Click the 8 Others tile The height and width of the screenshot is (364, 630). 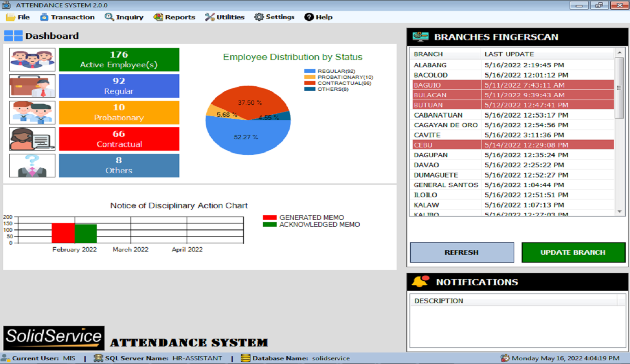(119, 165)
